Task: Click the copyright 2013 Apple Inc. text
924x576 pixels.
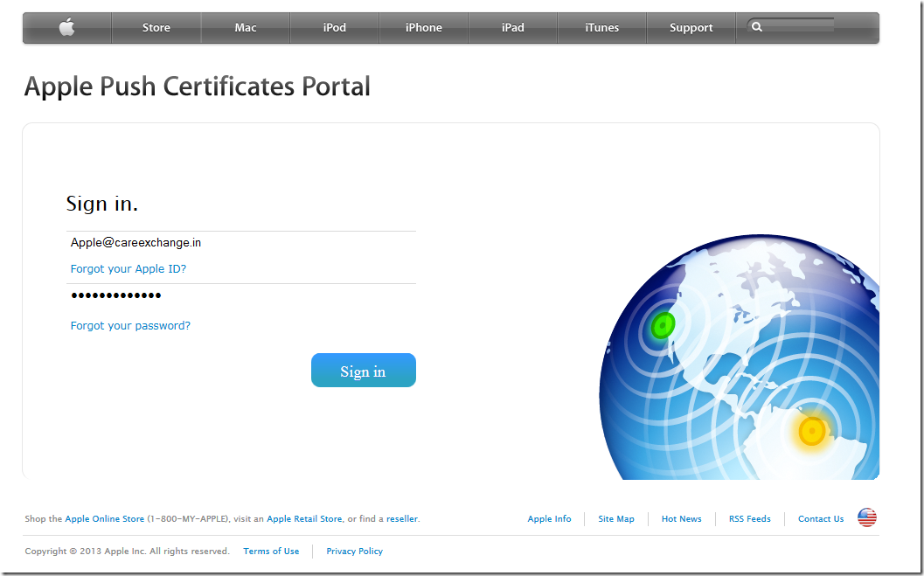Action: point(128,552)
